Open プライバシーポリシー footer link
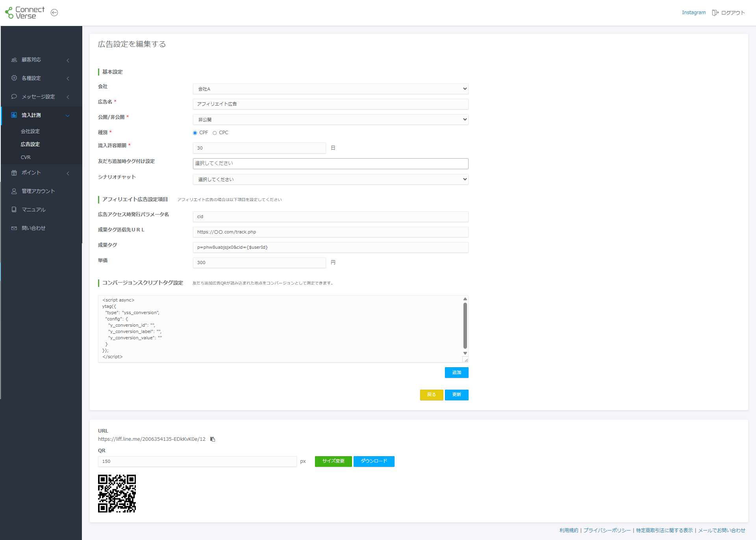This screenshot has height=540, width=756. tap(607, 531)
